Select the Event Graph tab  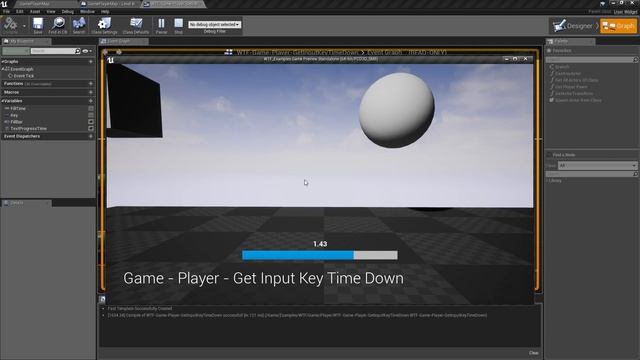coord(123,41)
